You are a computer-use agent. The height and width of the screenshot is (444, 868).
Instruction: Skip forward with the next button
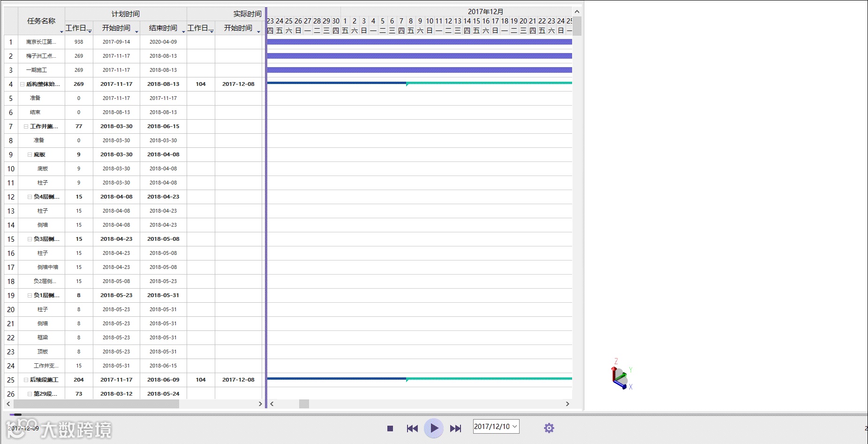(x=455, y=428)
